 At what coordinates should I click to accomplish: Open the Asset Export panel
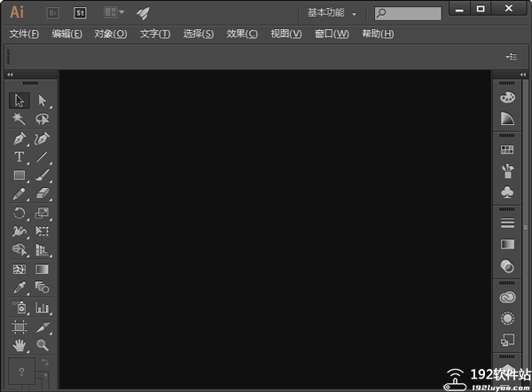(x=507, y=340)
